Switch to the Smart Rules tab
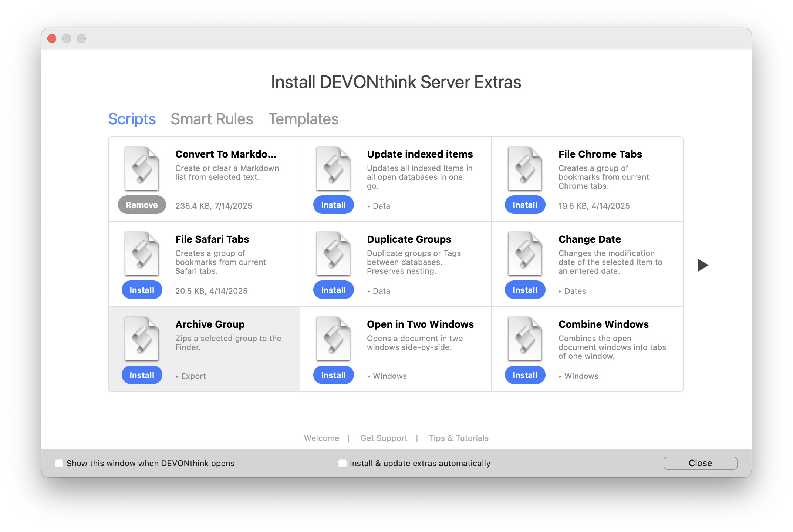 coord(212,119)
